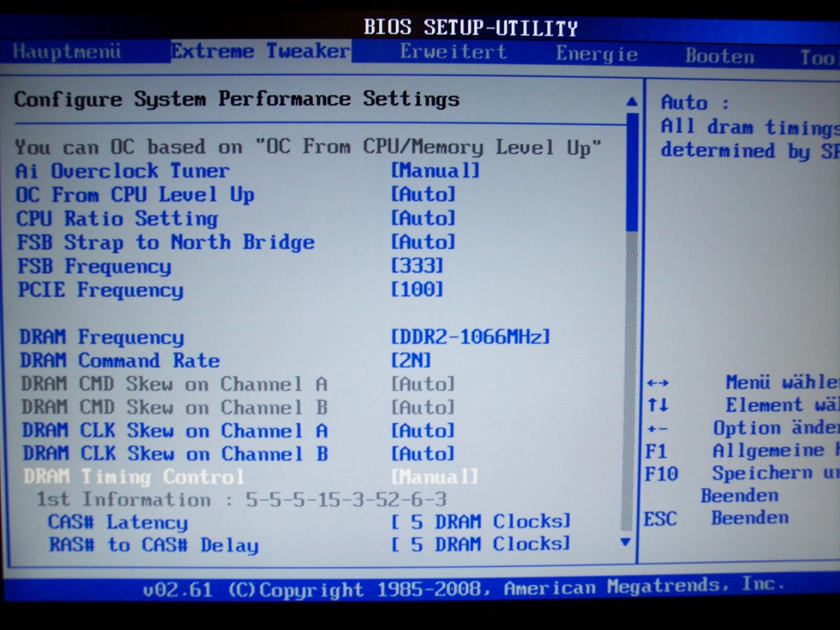Open the Energie menu tab
840x630 pixels.
(596, 54)
